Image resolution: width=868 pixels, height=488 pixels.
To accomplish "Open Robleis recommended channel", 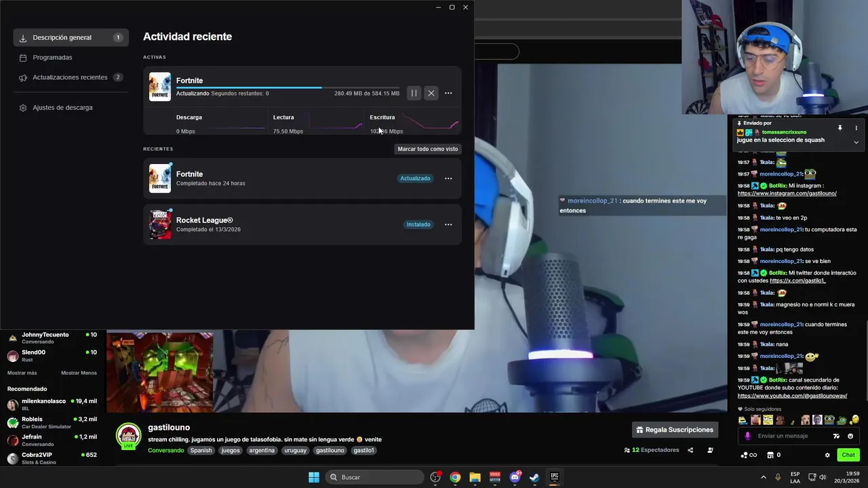I will [53, 422].
